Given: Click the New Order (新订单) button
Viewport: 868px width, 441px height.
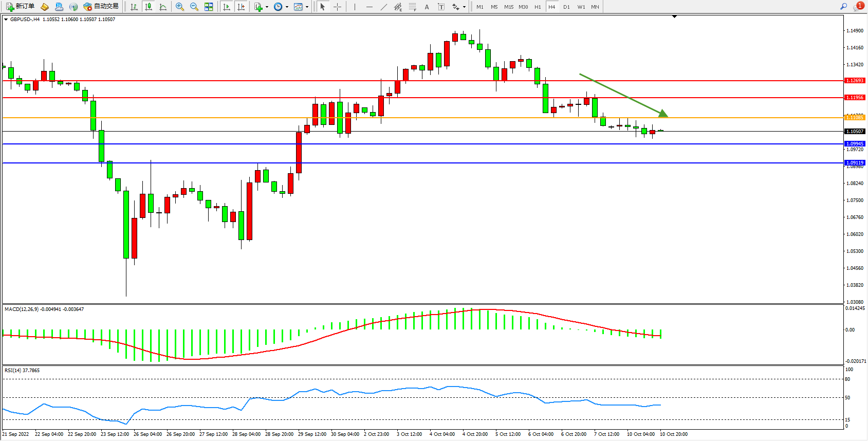Looking at the screenshot, I should click(21, 7).
